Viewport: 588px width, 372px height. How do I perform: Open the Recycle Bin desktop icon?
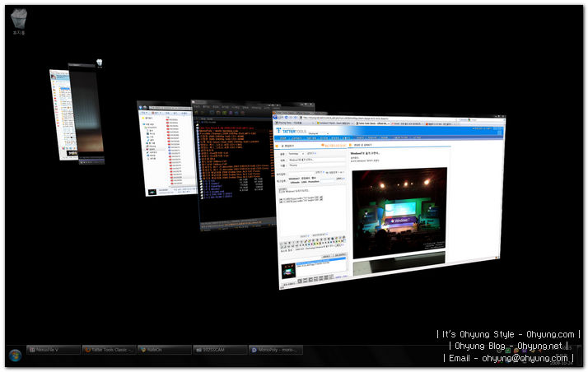pyautogui.click(x=19, y=21)
